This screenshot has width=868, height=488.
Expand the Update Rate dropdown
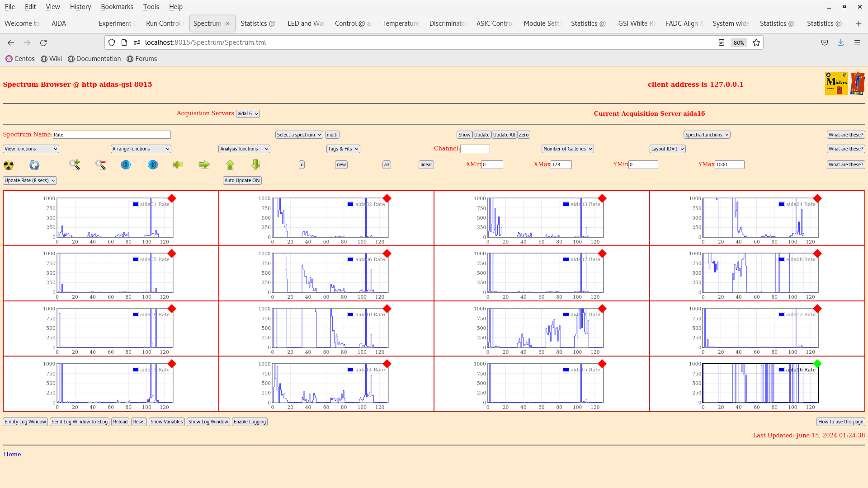pos(30,180)
